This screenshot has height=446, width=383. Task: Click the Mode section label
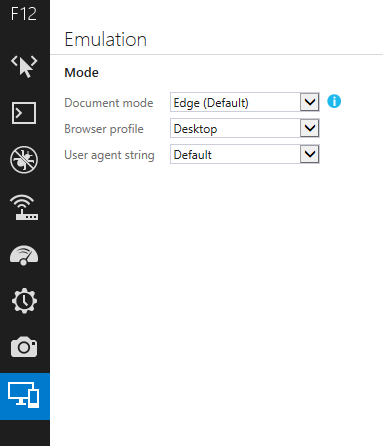[81, 73]
